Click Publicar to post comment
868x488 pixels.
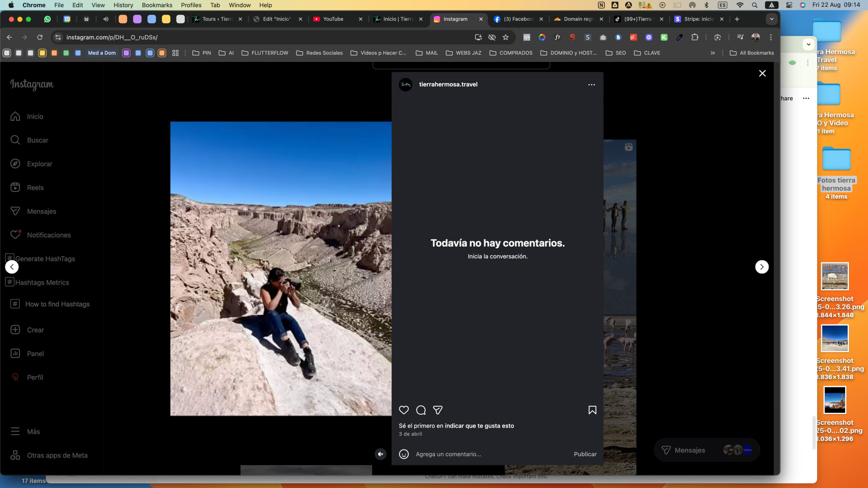click(x=585, y=454)
